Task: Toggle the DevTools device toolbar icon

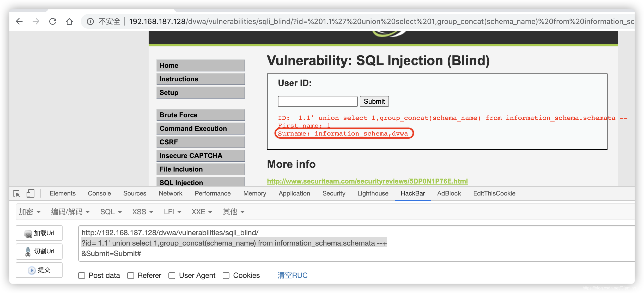Action: (30, 193)
